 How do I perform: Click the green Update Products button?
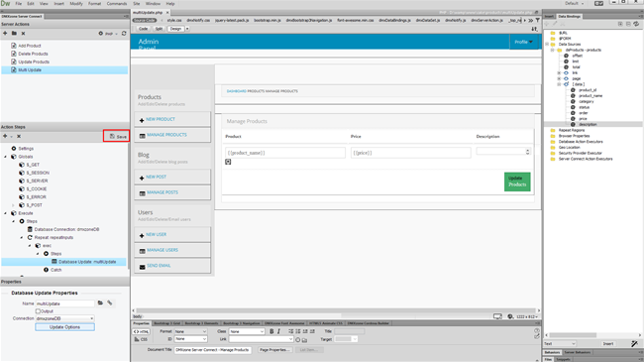(x=517, y=181)
